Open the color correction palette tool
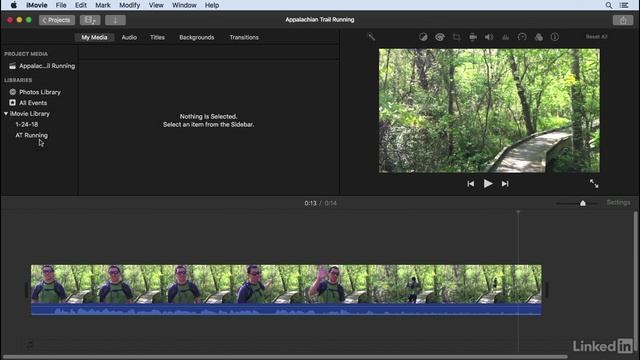Viewport: 640px width, 360px height. 440,37
